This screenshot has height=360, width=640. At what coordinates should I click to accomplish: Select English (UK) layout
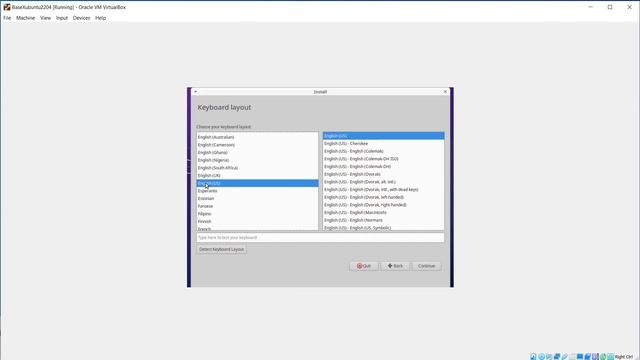257,176
